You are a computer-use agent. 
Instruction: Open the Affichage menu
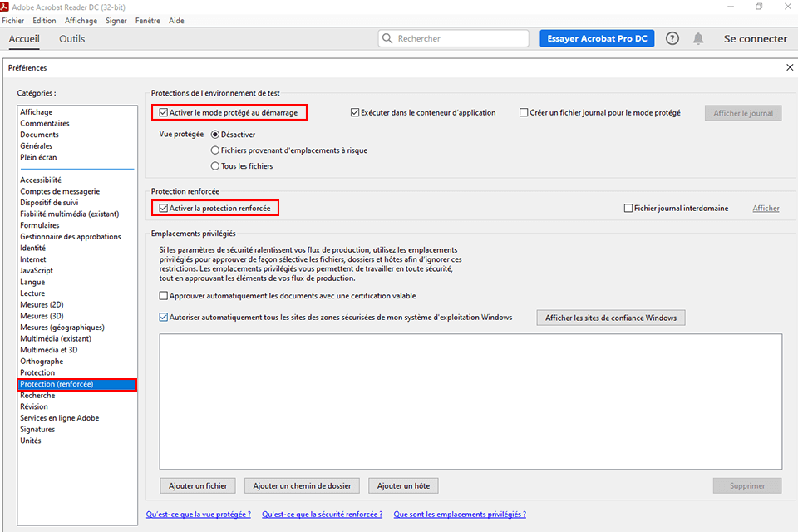(81, 21)
